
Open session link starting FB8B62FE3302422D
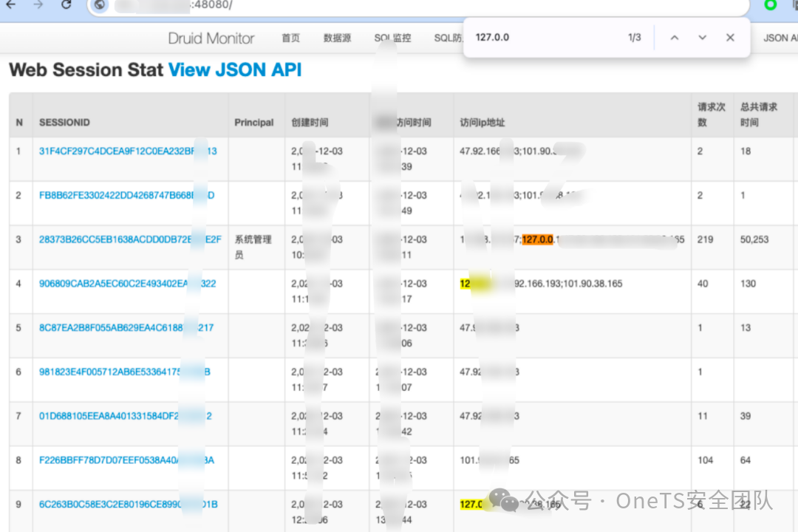tap(127, 196)
